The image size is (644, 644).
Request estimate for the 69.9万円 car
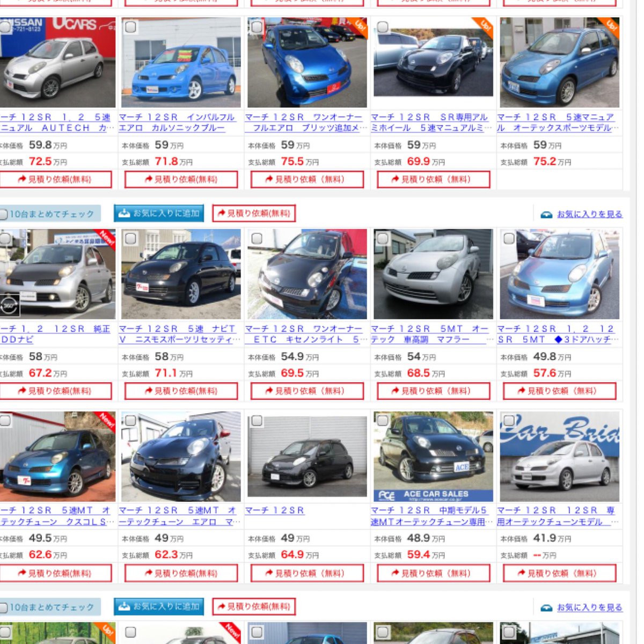tap(434, 179)
